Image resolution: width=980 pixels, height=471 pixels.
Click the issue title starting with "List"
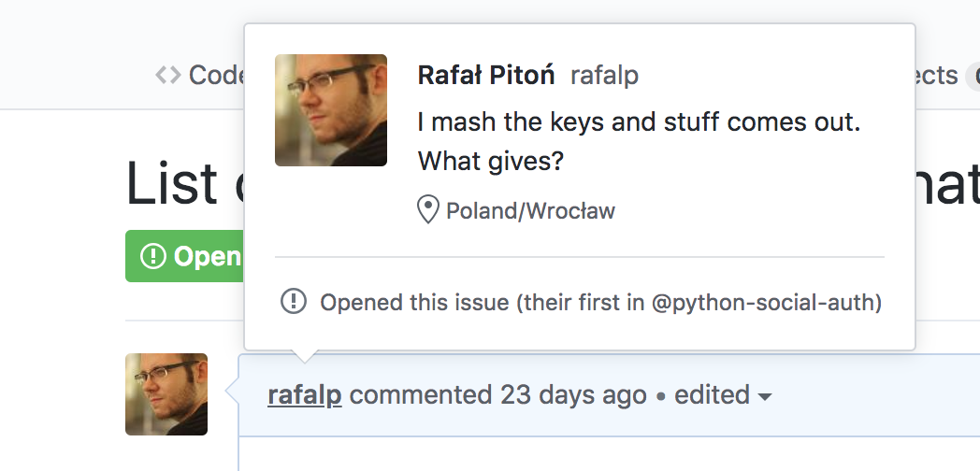tap(173, 183)
